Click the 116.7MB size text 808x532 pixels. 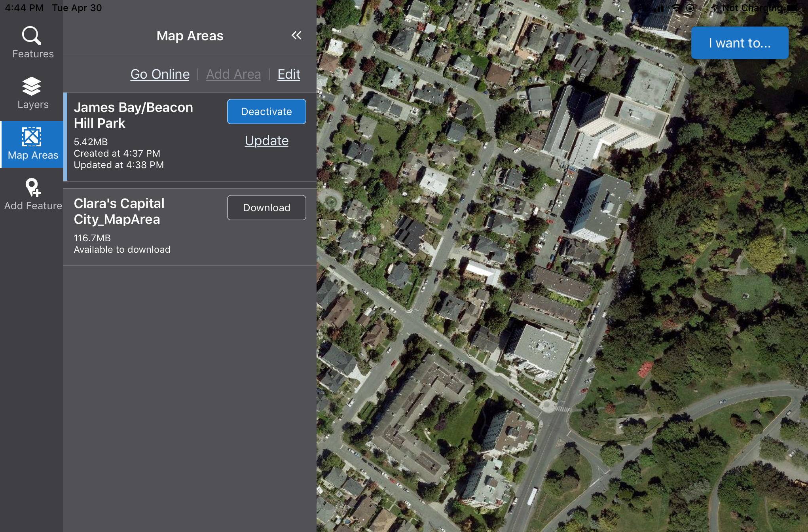coord(92,238)
